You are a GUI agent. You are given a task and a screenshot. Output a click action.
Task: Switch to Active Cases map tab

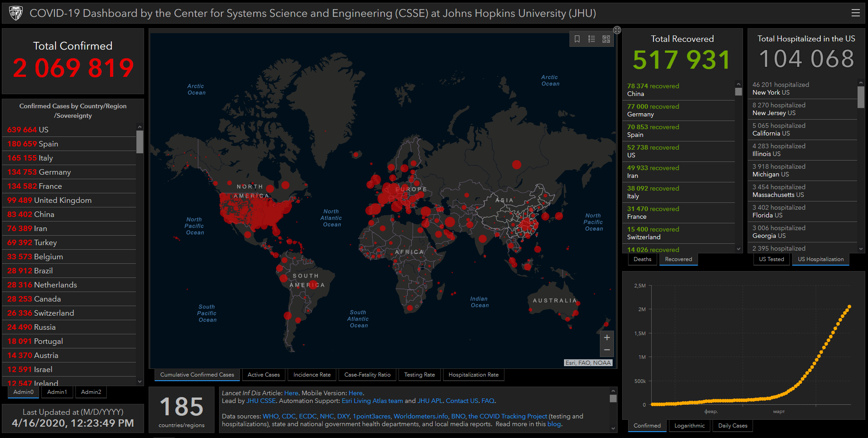click(264, 375)
